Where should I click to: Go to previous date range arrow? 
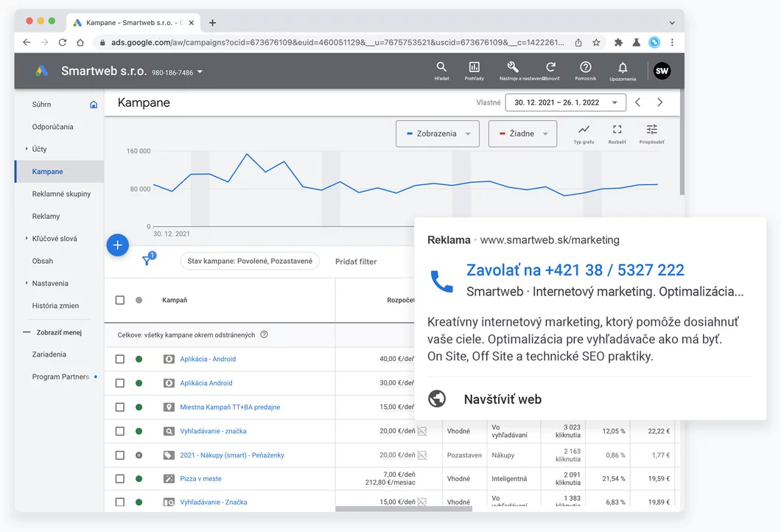coord(637,102)
